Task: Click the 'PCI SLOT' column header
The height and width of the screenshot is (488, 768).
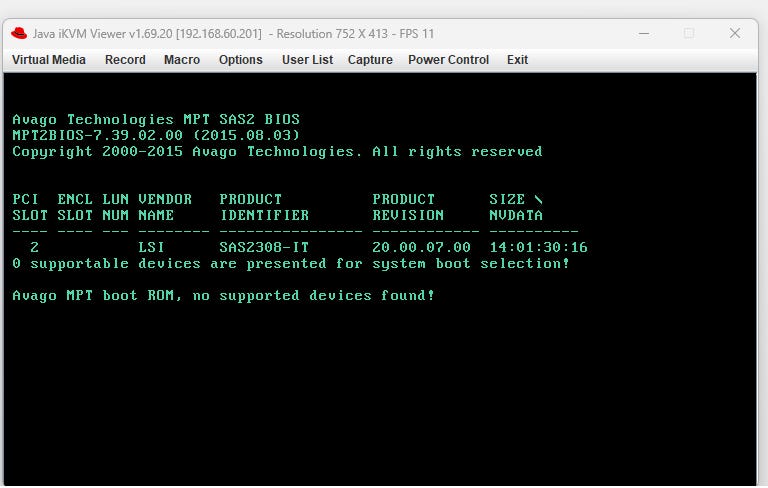Action: pyautogui.click(x=30, y=207)
